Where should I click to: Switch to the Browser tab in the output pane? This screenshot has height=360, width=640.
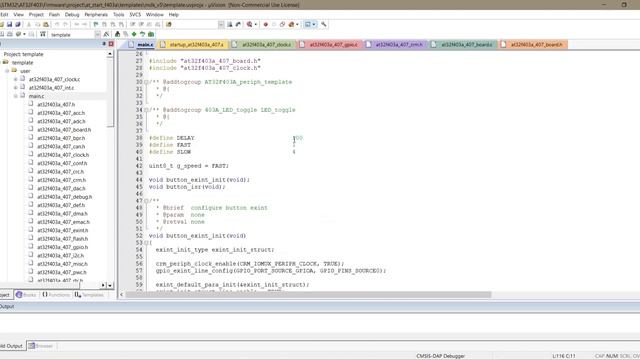click(x=40, y=346)
